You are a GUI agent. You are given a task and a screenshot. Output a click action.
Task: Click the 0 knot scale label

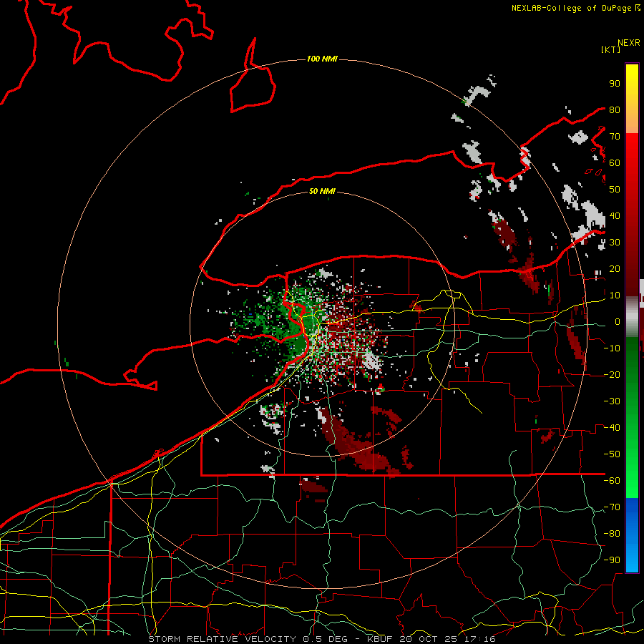(618, 321)
